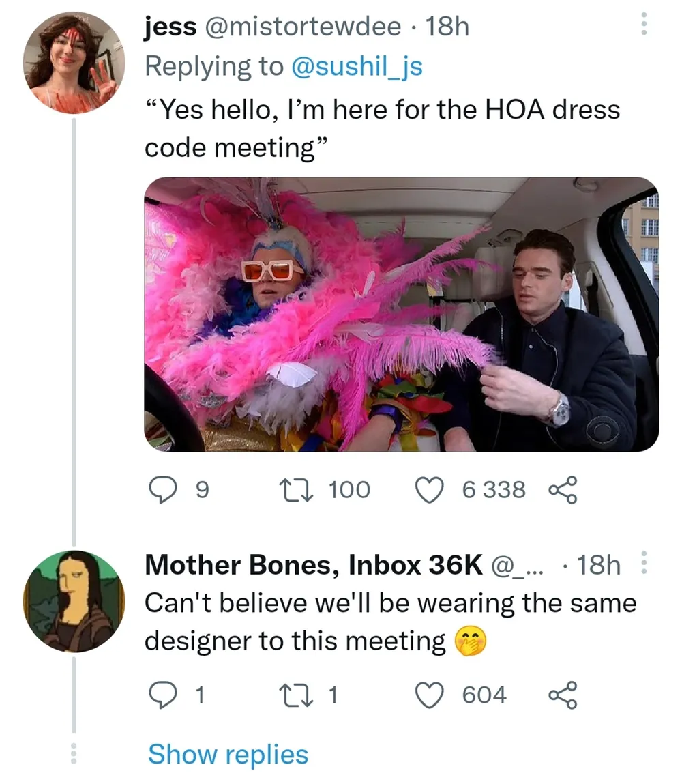Open more options for Mother Bones' tweet
This screenshot has width=682, height=784.
[642, 565]
